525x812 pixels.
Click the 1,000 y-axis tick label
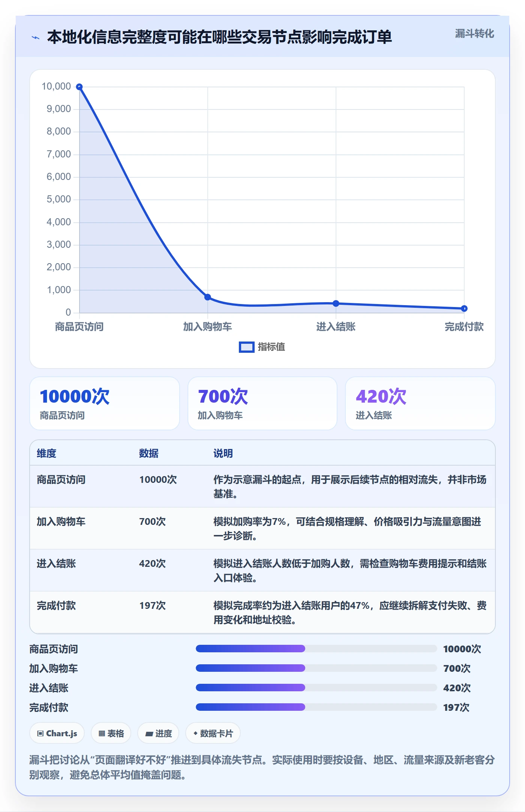click(x=58, y=290)
